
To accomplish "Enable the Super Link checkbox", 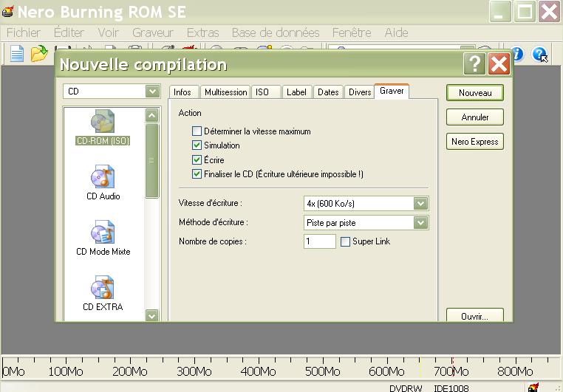I will pos(345,241).
